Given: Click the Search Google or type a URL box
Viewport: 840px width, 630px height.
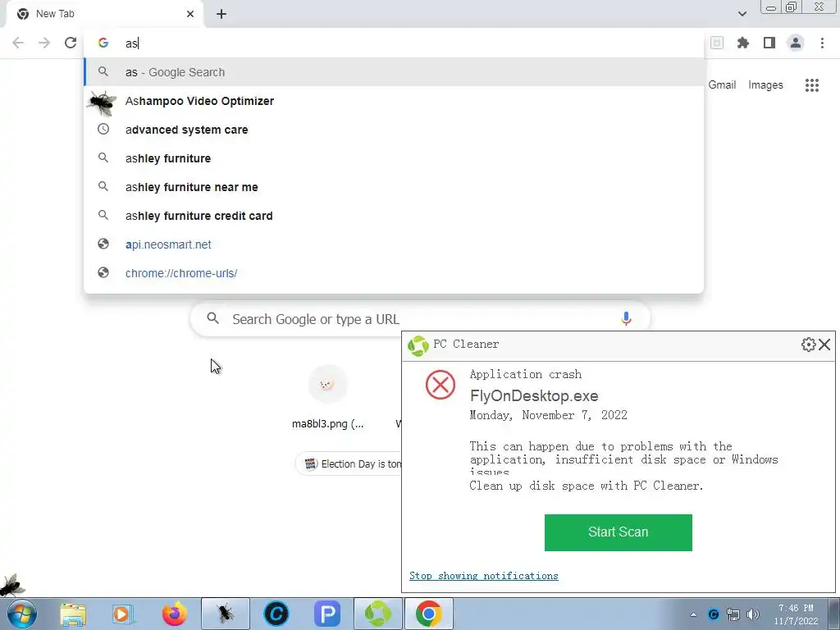Looking at the screenshot, I should [x=420, y=319].
